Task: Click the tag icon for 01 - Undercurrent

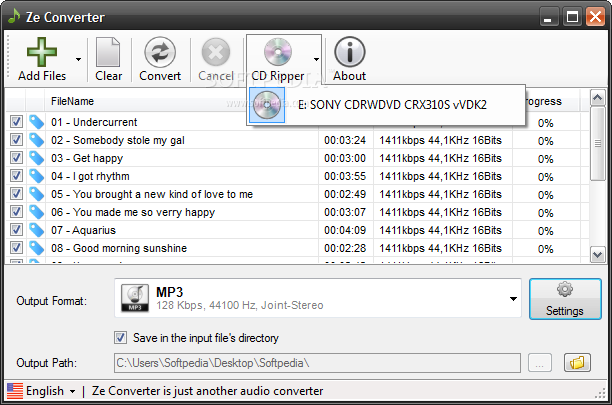Action: point(36,122)
